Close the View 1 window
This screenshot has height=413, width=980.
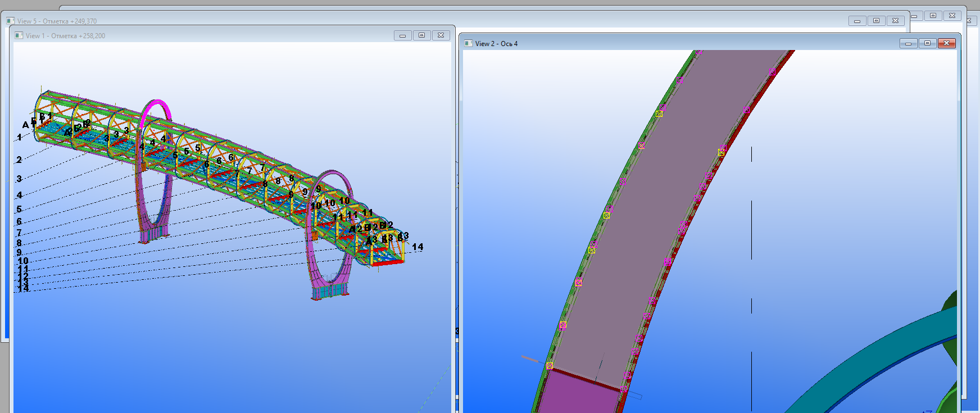coord(441,35)
